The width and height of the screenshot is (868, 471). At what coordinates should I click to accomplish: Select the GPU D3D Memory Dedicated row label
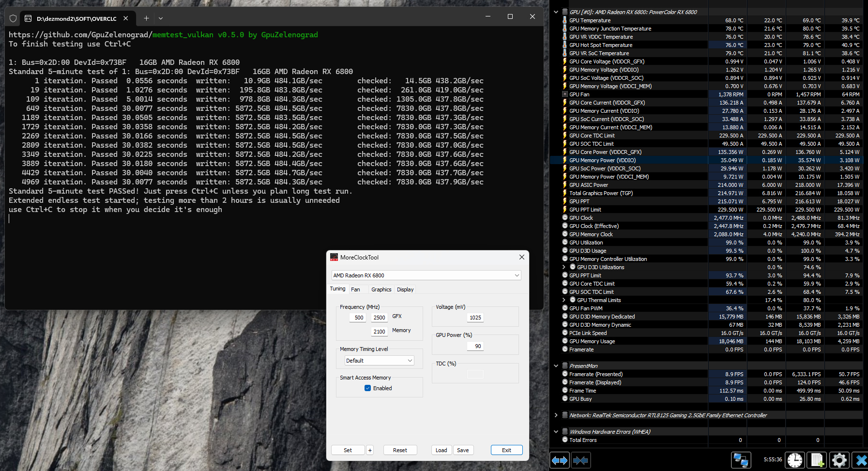tap(602, 317)
